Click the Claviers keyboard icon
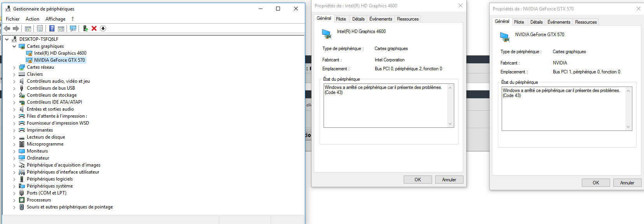644x224 pixels. 22,74
